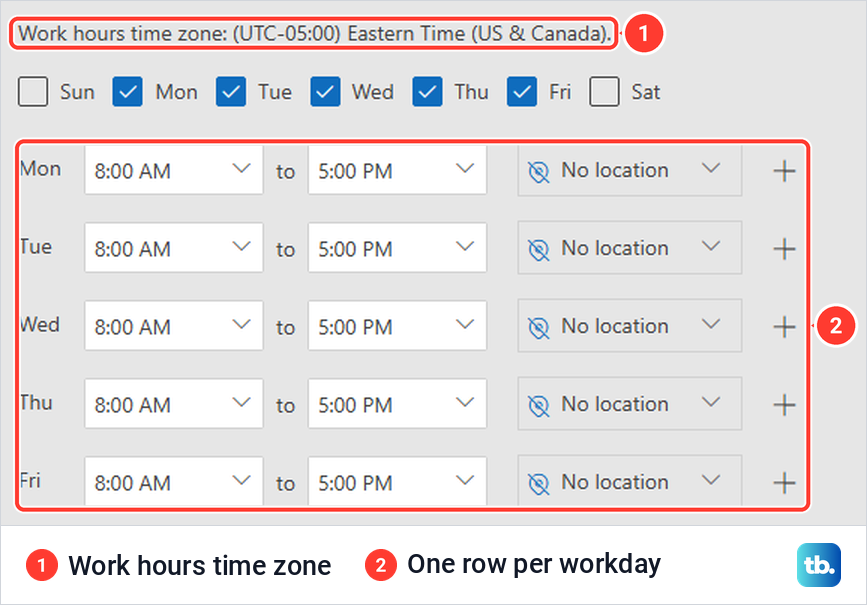Image resolution: width=867 pixels, height=605 pixels.
Task: Open Monday end time 5:00 PM dropdown
Action: [397, 170]
